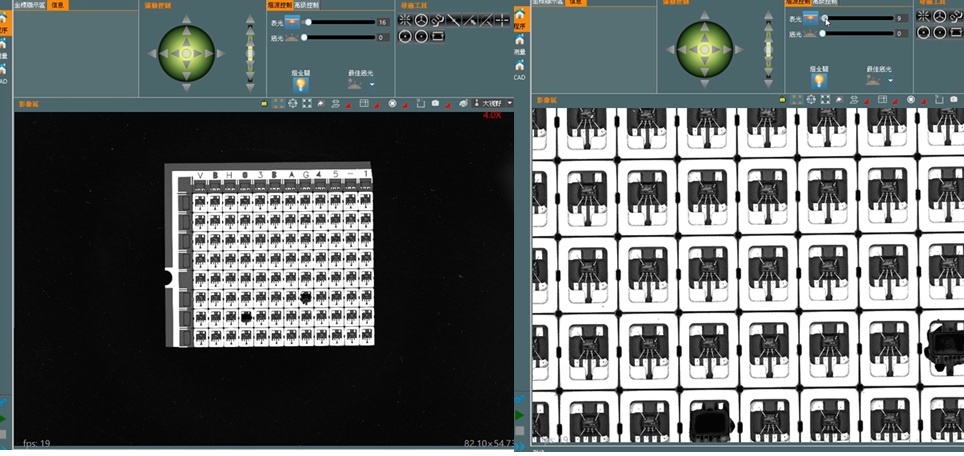This screenshot has width=964, height=456.
Task: Open the 信息 tab in left window
Action: [x=59, y=5]
